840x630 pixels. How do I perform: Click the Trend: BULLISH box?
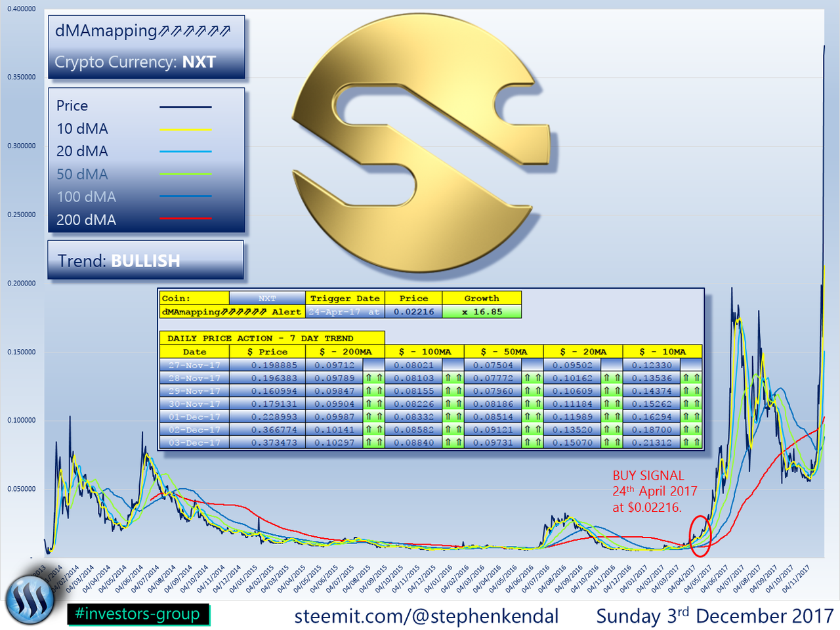[x=146, y=260]
